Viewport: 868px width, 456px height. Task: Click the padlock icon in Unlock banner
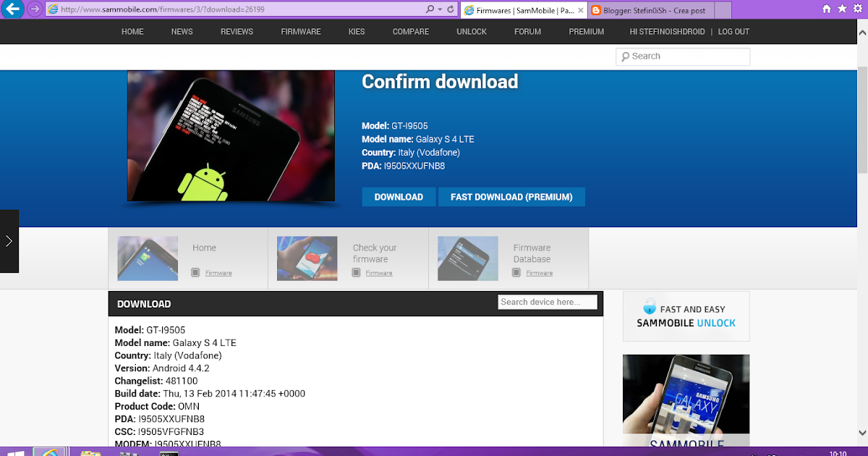coord(650,305)
